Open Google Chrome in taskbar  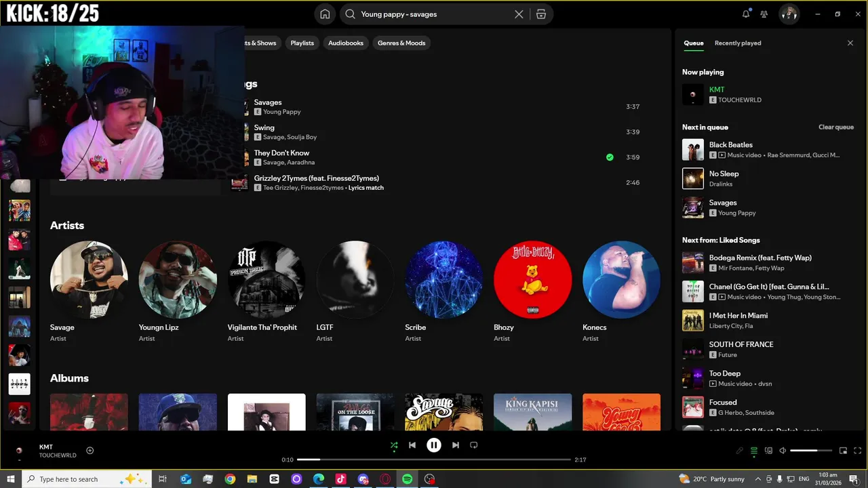[230, 479]
